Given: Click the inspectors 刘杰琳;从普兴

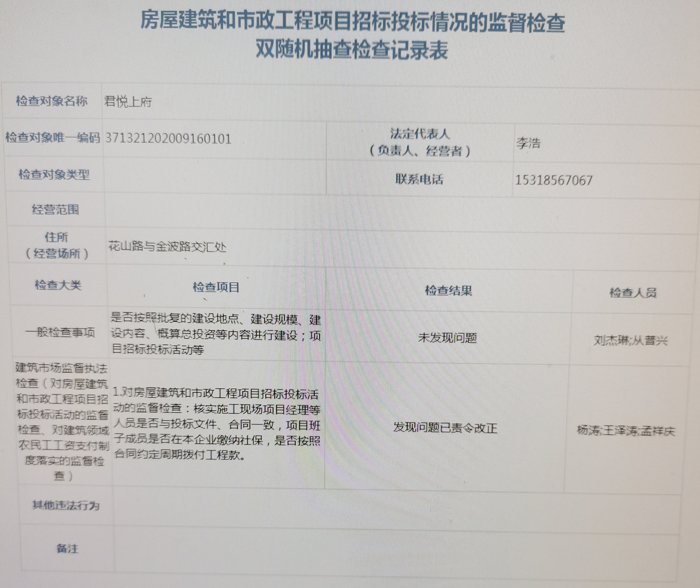Looking at the screenshot, I should (631, 341).
